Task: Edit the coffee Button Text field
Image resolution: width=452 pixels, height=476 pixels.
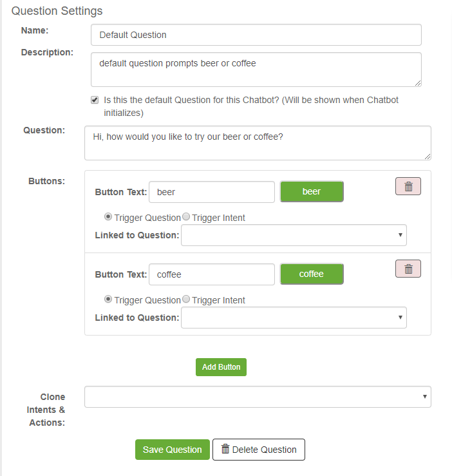Action: [212, 274]
